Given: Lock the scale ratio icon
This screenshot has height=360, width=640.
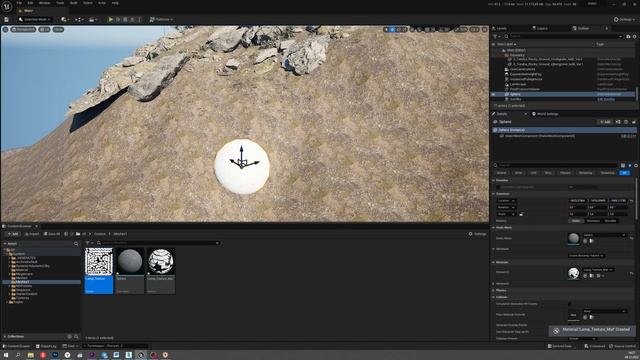Looking at the screenshot, I should tap(521, 214).
